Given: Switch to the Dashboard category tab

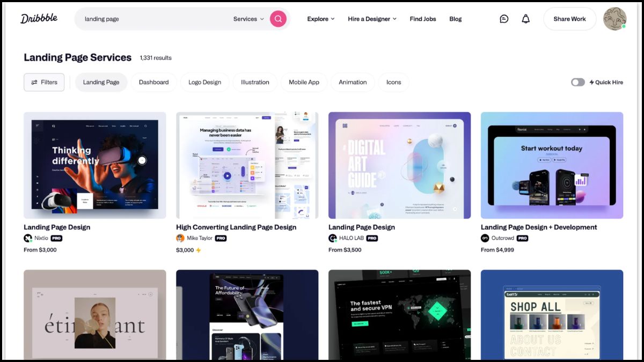Looking at the screenshot, I should tap(153, 82).
